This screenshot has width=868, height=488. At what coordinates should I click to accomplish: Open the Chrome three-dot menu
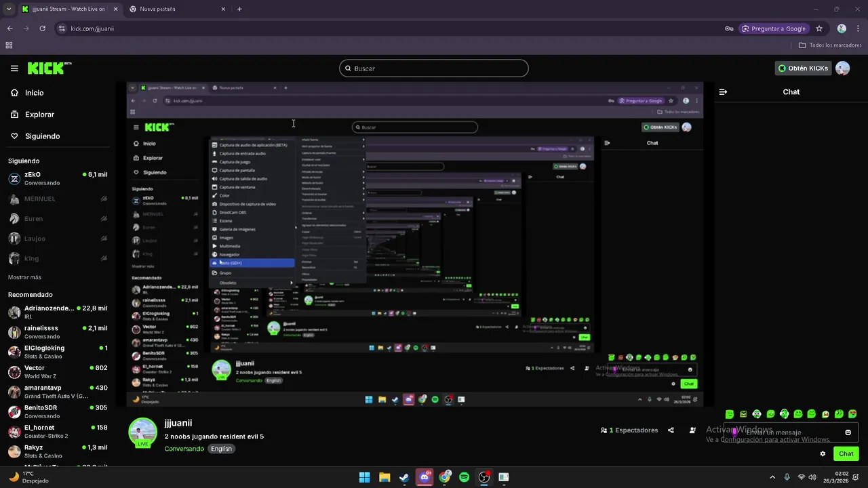tap(858, 28)
